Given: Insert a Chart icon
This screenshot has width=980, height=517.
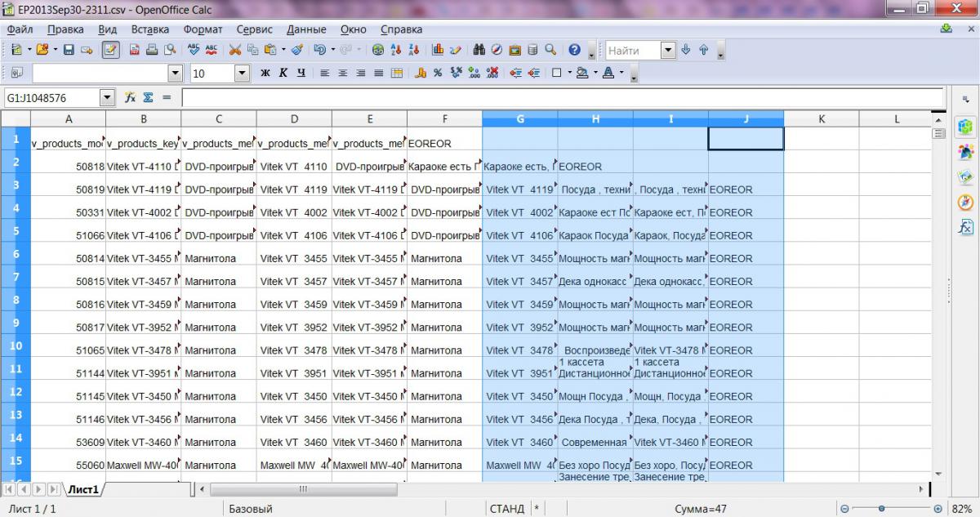Looking at the screenshot, I should 438,50.
